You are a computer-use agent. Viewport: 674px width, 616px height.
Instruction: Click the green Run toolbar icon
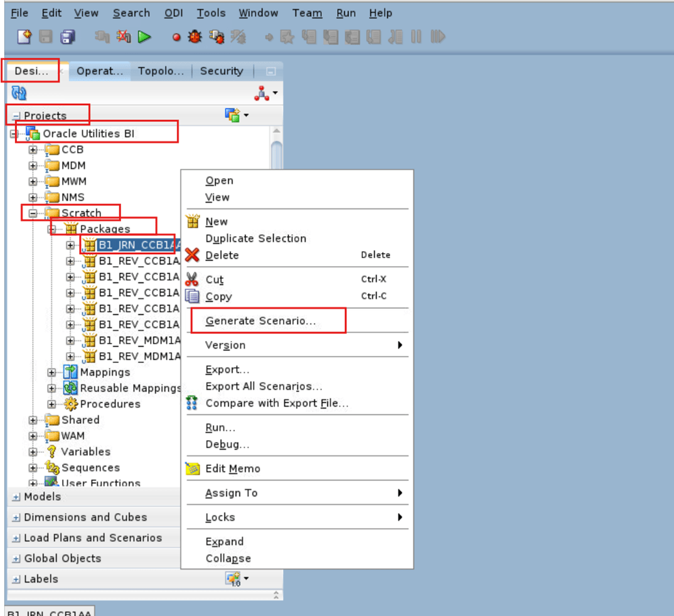(x=144, y=37)
